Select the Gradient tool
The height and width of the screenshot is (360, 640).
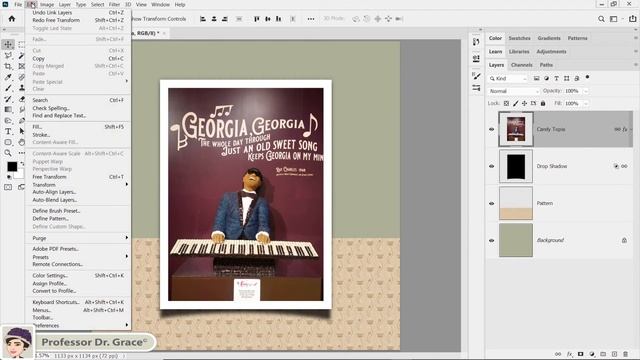click(8, 109)
